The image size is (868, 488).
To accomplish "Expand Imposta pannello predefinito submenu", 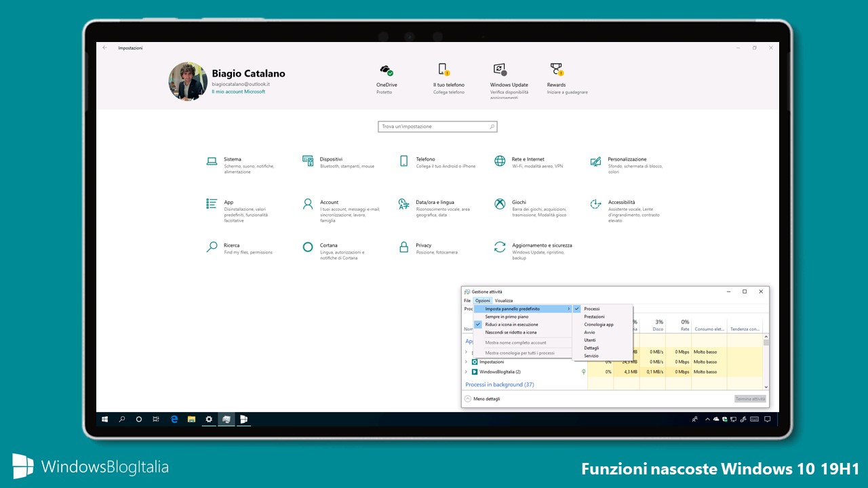I will [x=523, y=308].
